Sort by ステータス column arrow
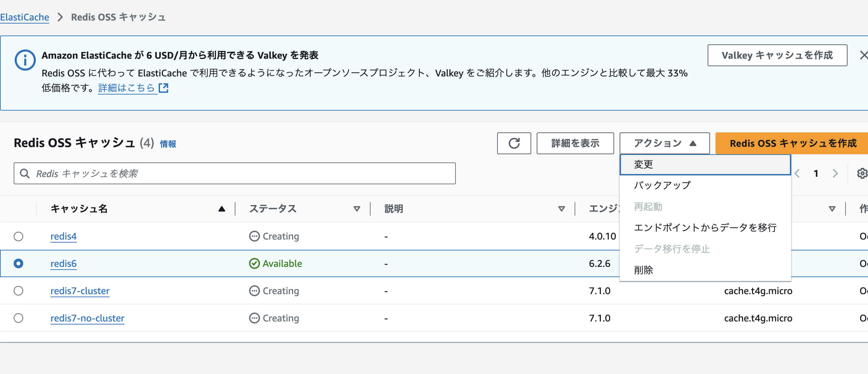 [x=357, y=209]
